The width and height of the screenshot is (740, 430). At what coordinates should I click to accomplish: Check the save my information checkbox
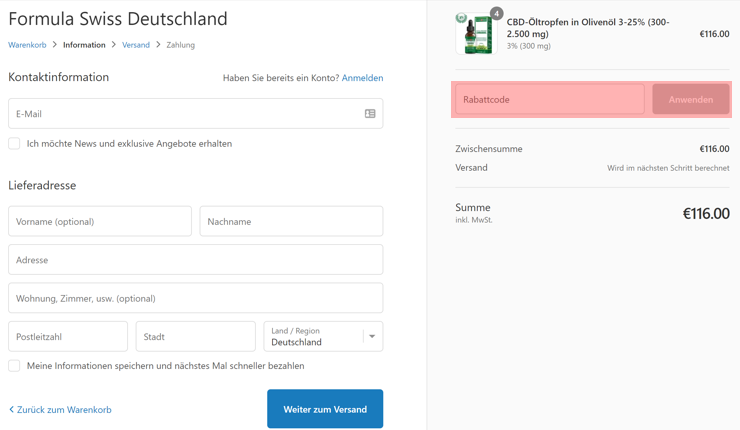coord(14,366)
